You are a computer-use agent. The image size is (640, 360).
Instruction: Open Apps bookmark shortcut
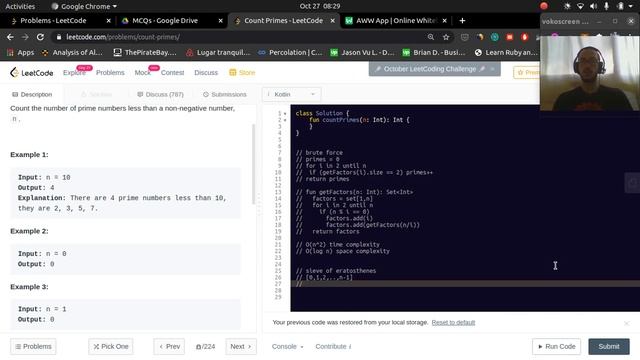click(20, 53)
